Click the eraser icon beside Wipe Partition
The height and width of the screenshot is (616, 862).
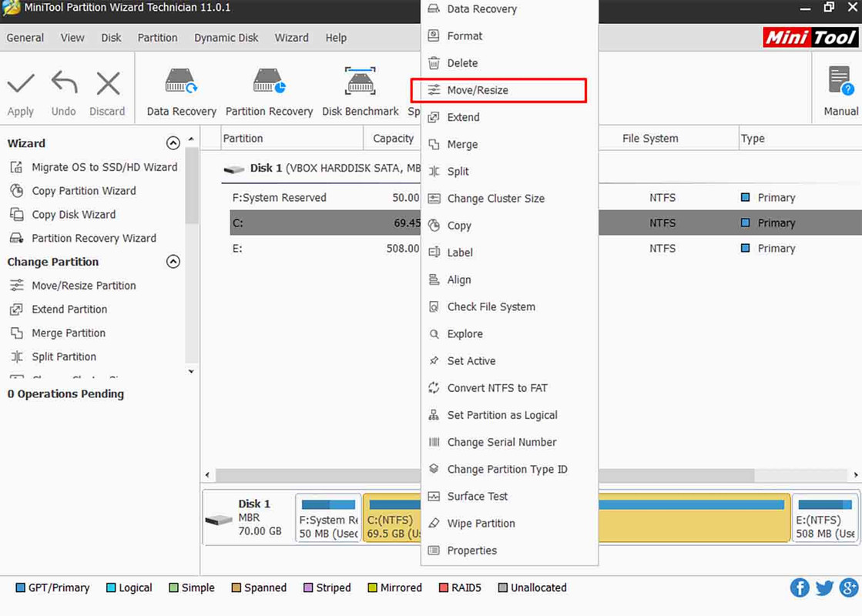click(x=434, y=523)
